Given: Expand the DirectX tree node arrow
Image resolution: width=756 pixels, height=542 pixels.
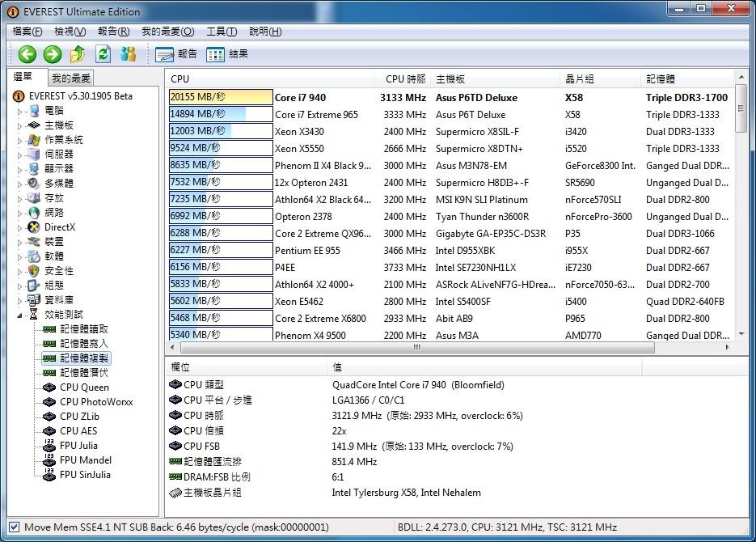Looking at the screenshot, I should tap(19, 227).
